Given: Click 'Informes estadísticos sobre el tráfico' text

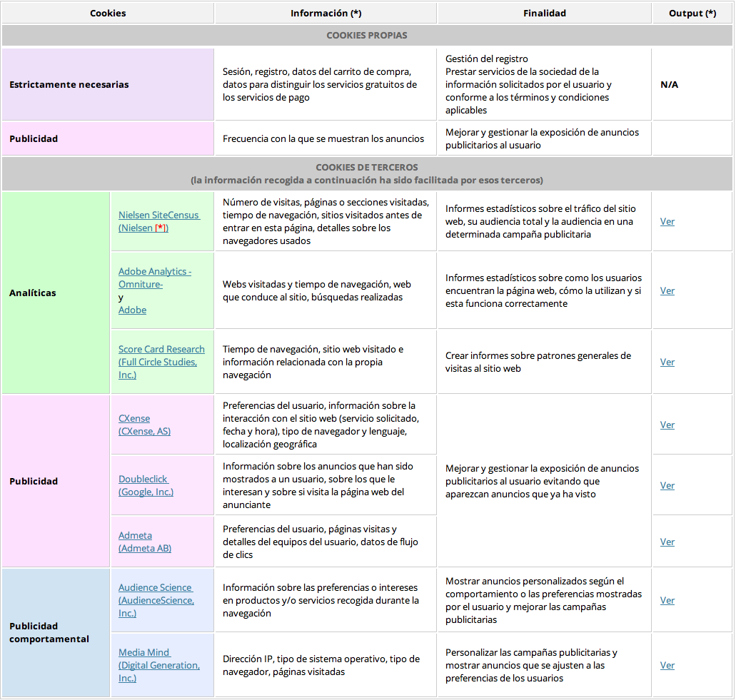Looking at the screenshot, I should pyautogui.click(x=540, y=221).
